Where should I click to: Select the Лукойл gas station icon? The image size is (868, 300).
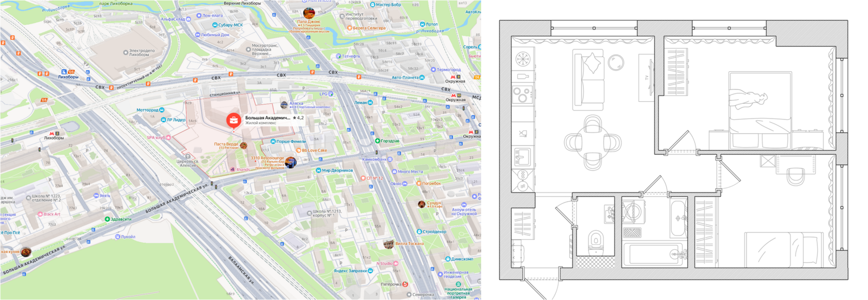(x=117, y=236)
